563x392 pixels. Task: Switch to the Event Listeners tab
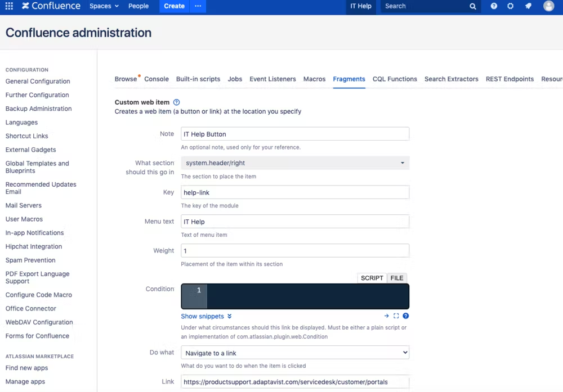273,79
